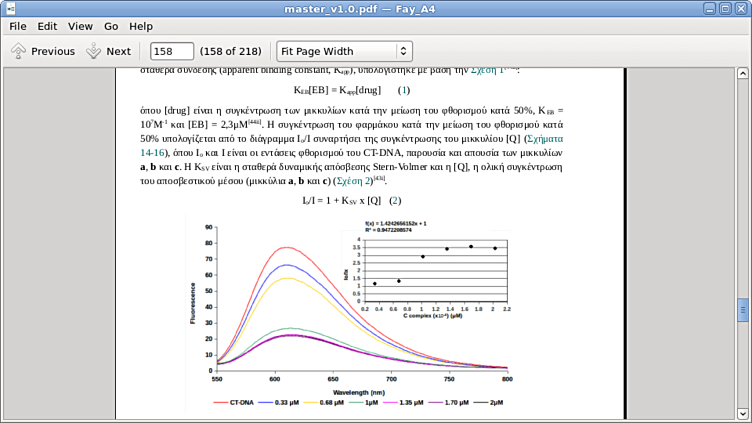The width and height of the screenshot is (752, 423).
Task: Click the equation (2) reference link
Action: pyautogui.click(x=395, y=200)
